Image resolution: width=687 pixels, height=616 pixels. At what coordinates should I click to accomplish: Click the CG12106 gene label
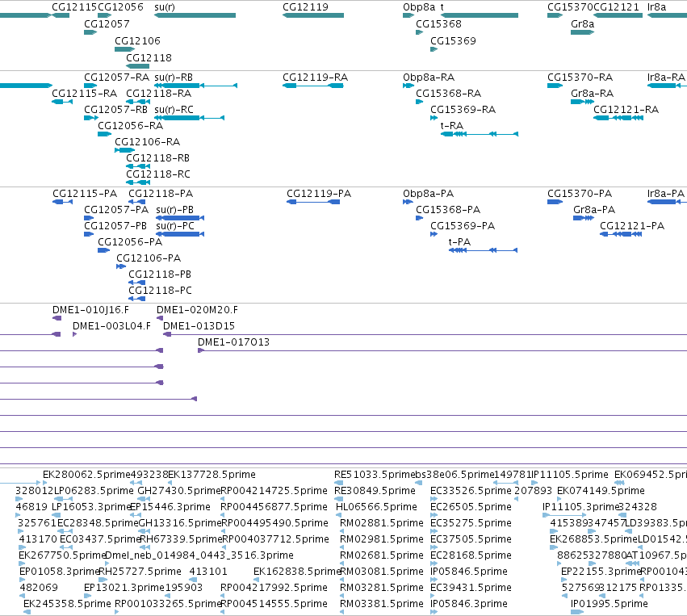point(137,40)
